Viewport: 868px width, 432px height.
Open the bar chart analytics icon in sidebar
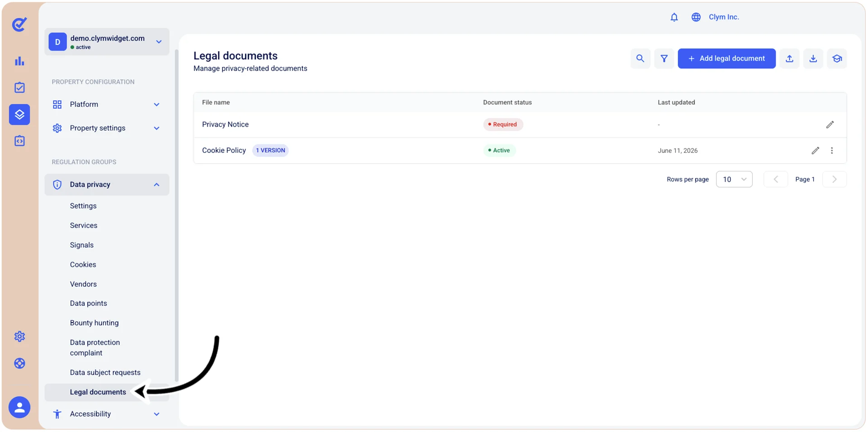(19, 61)
